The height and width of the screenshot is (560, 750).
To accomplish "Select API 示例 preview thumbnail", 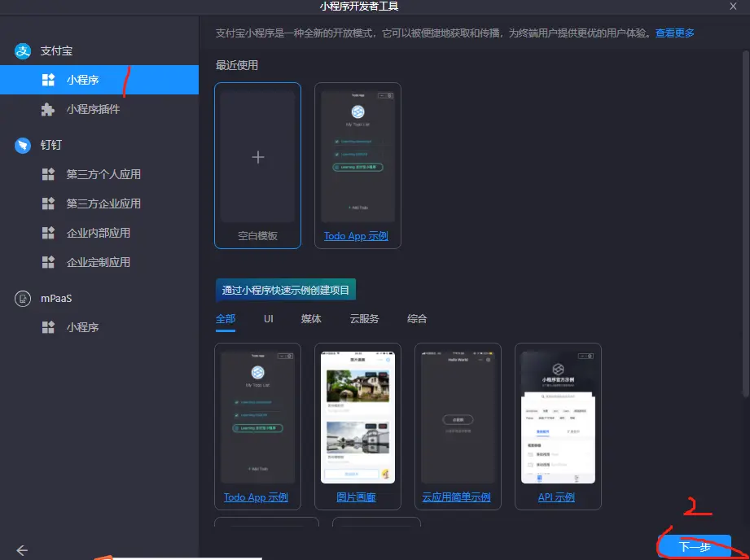I will click(558, 418).
